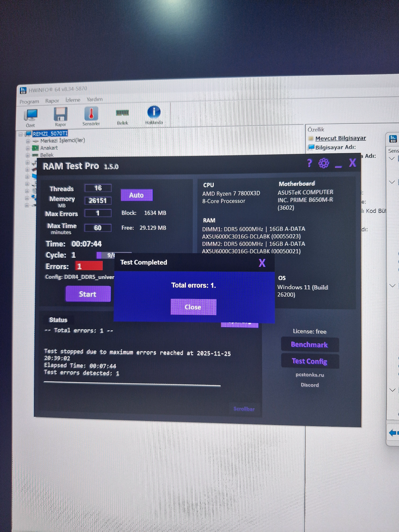Click the Auto button in RAM Test Pro
399x532 pixels.
coord(137,195)
